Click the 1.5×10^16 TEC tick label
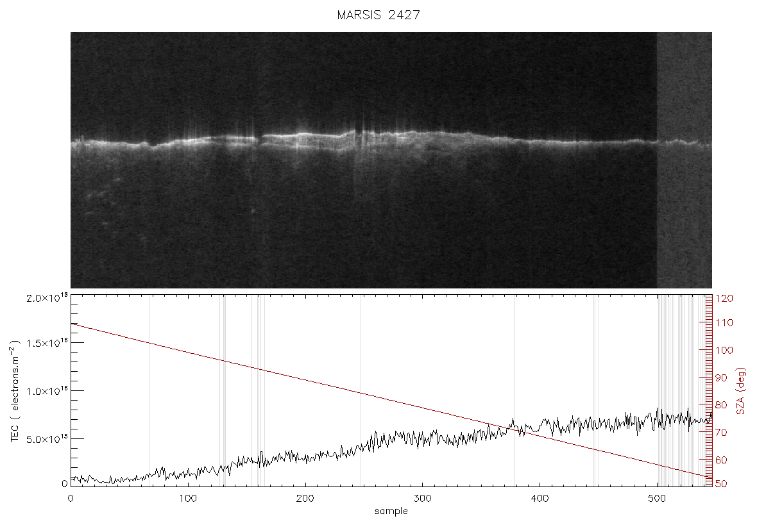757x532 pixels. 47,343
